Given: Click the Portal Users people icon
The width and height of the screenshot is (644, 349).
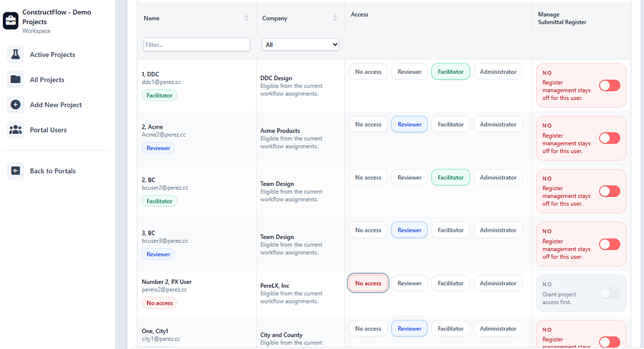Looking at the screenshot, I should click(x=16, y=130).
